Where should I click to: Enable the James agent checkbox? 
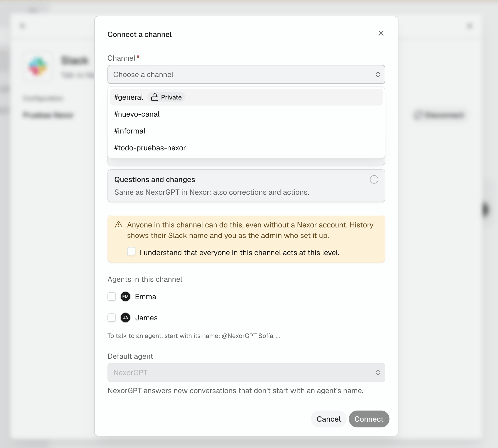click(112, 318)
